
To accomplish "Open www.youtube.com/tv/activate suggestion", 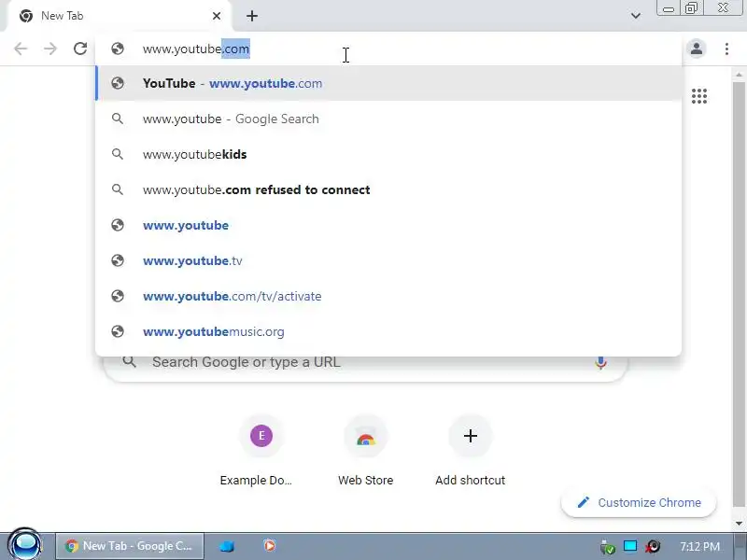I will click(x=388, y=296).
